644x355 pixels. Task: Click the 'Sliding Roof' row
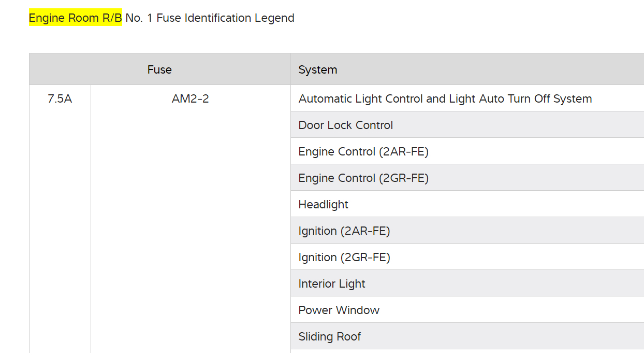(330, 337)
